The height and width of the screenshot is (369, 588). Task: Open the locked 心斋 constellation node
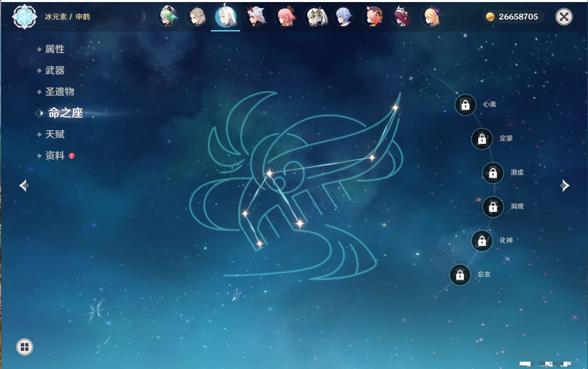[x=465, y=105]
